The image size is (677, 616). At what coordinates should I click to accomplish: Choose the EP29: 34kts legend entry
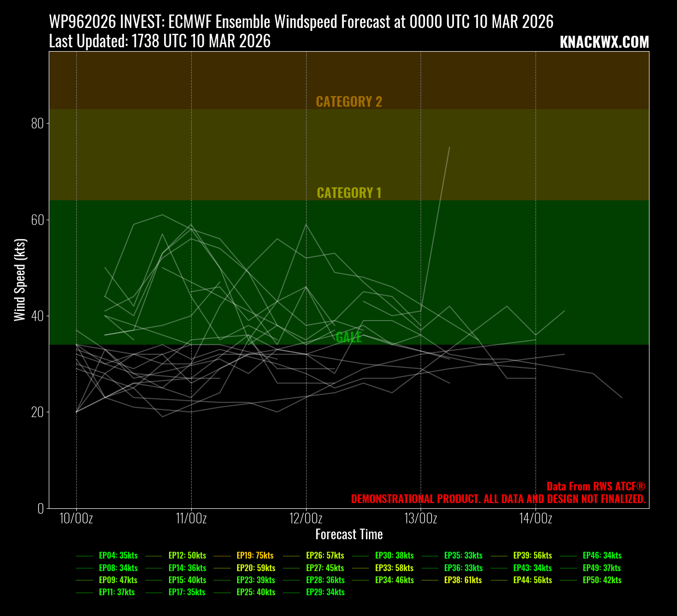point(325,592)
